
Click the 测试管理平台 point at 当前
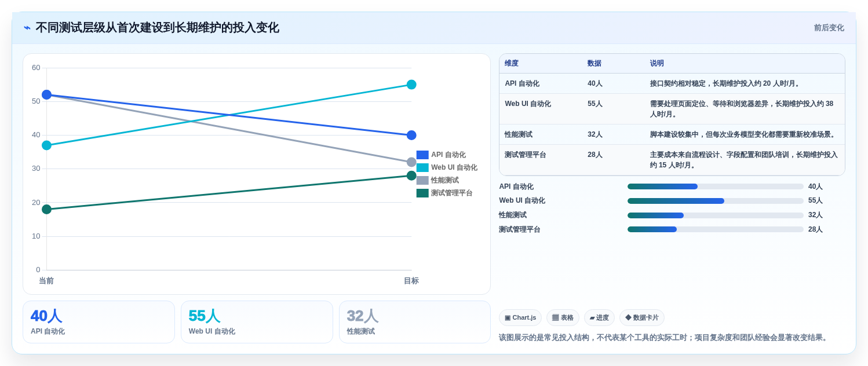click(x=46, y=209)
